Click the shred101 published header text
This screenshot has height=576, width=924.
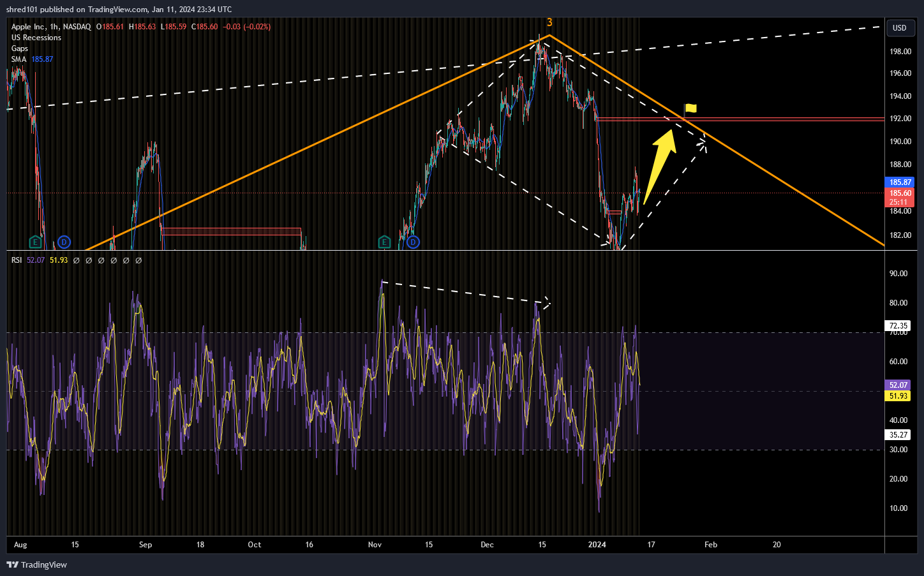click(119, 10)
